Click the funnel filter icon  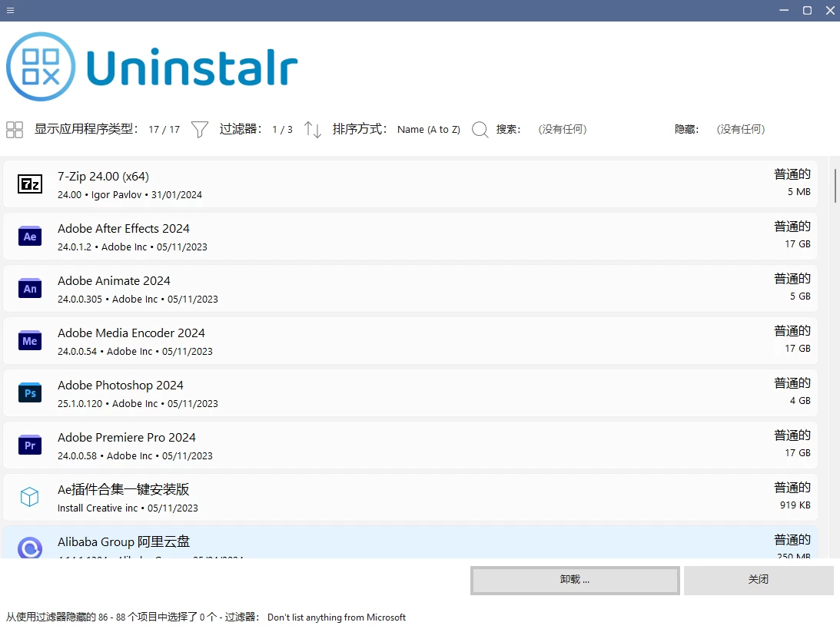[200, 130]
